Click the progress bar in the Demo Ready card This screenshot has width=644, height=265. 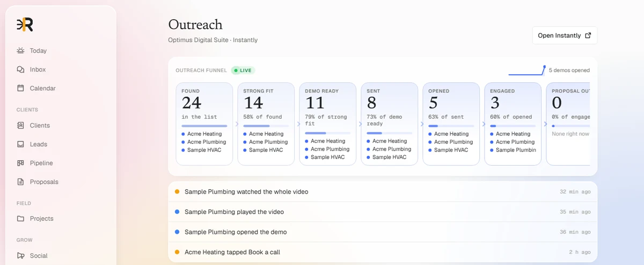[x=328, y=133]
